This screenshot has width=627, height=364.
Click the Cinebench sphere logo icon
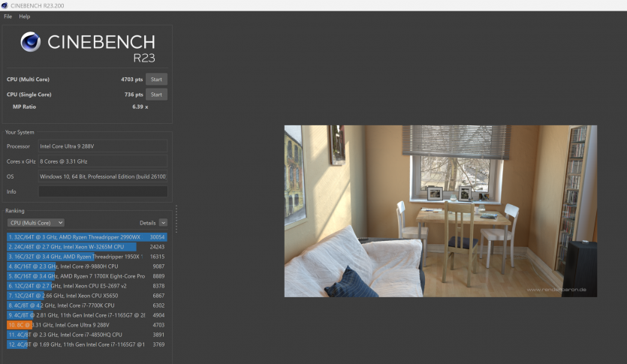point(31,42)
